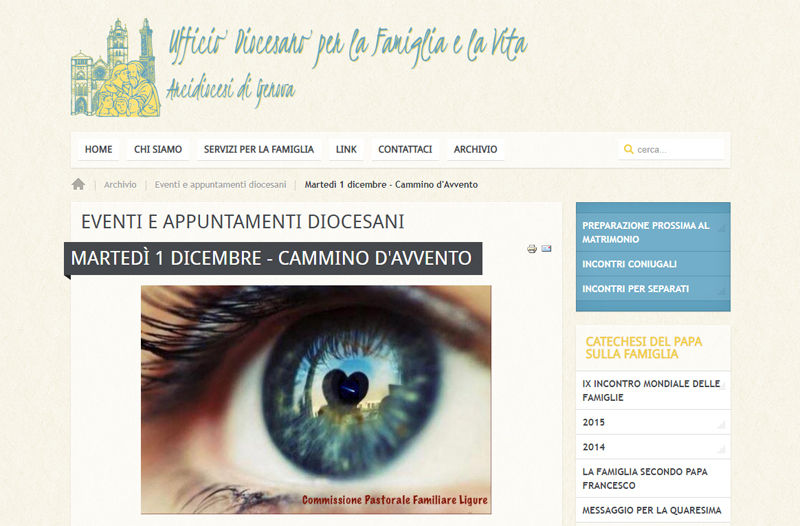Click in the cerca search field
800x526 pixels.
pos(671,149)
